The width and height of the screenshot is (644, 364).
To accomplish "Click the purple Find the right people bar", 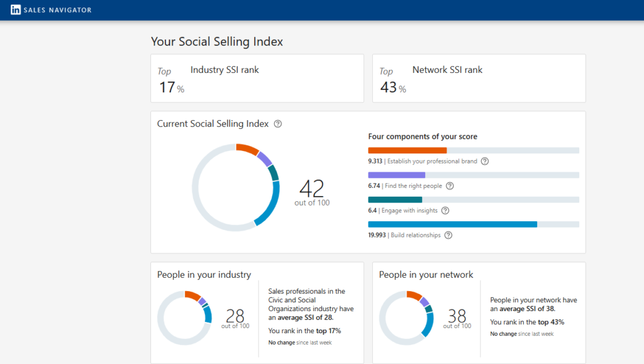I will [x=397, y=175].
